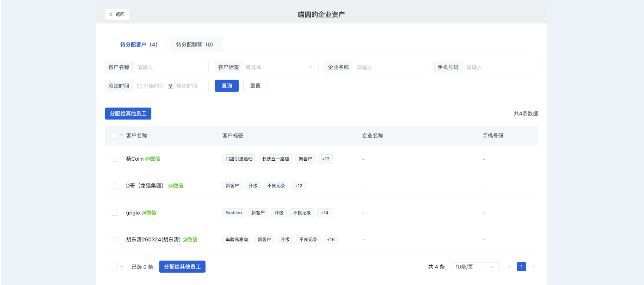Screen dimensions: 644x285
Task: Go to the previous page arrow
Action: [x=509, y=267]
